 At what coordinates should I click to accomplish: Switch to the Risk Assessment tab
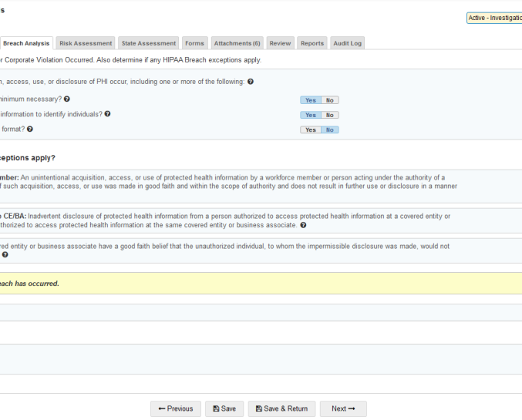point(86,43)
